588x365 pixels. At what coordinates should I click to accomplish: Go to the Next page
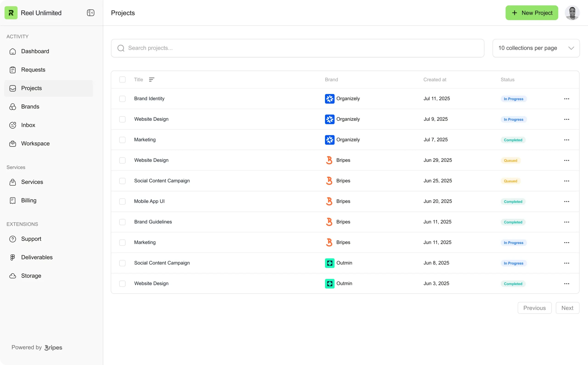[567, 308]
